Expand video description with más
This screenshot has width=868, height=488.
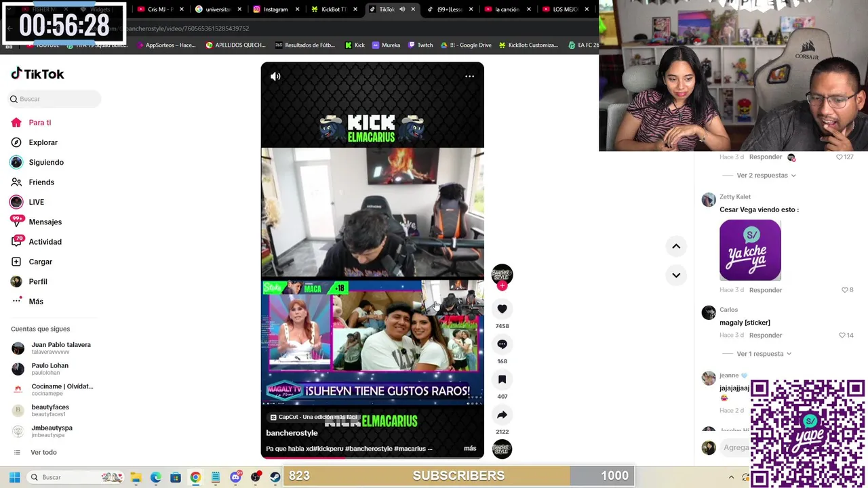(470, 449)
